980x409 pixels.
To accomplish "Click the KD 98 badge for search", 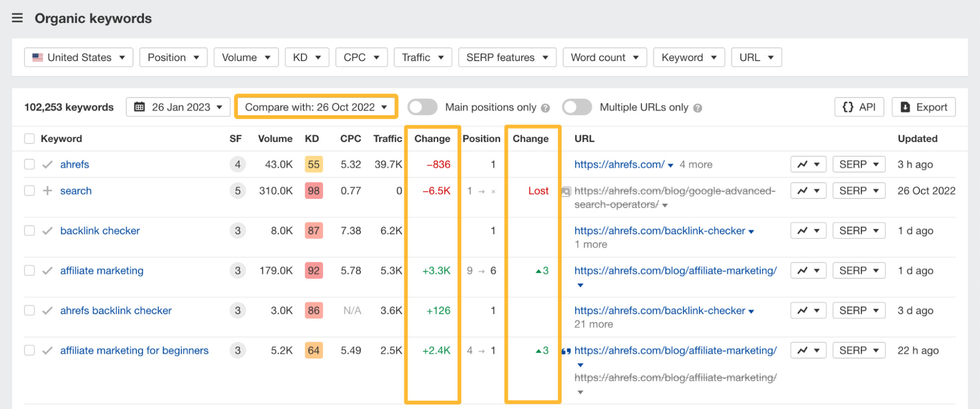I will coord(313,191).
